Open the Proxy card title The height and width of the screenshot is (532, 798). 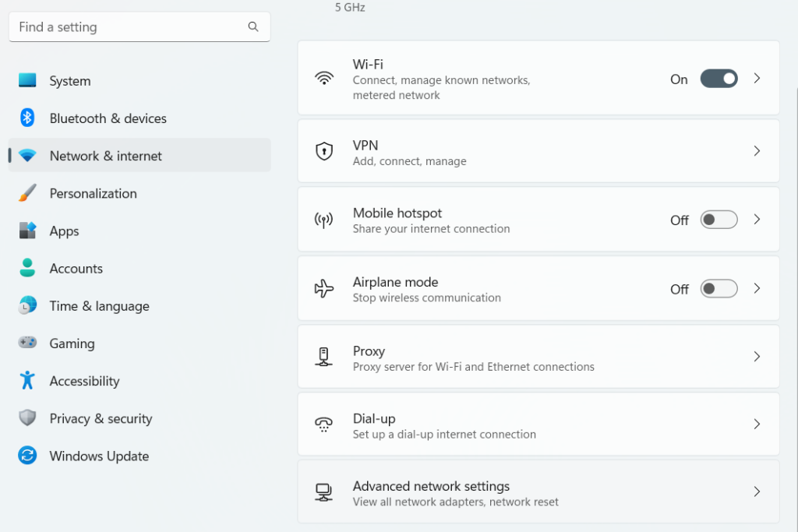point(369,351)
